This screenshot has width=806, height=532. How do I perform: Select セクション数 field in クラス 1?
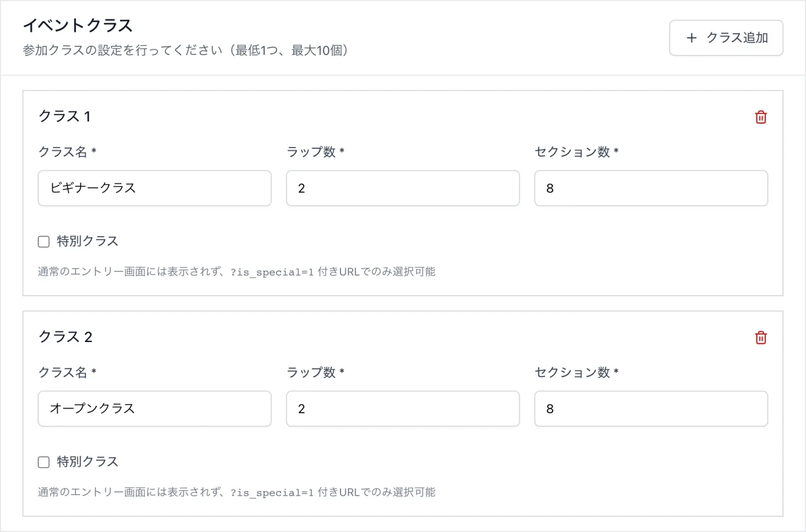[x=651, y=188]
